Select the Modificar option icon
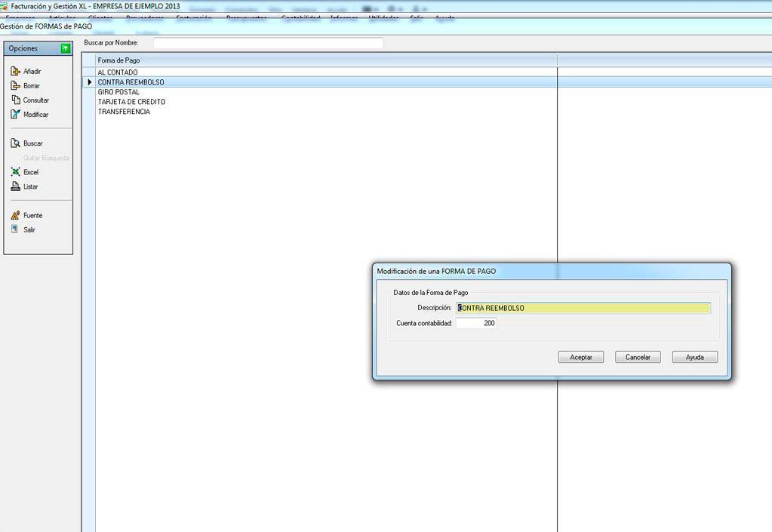This screenshot has width=772, height=532. 15,115
